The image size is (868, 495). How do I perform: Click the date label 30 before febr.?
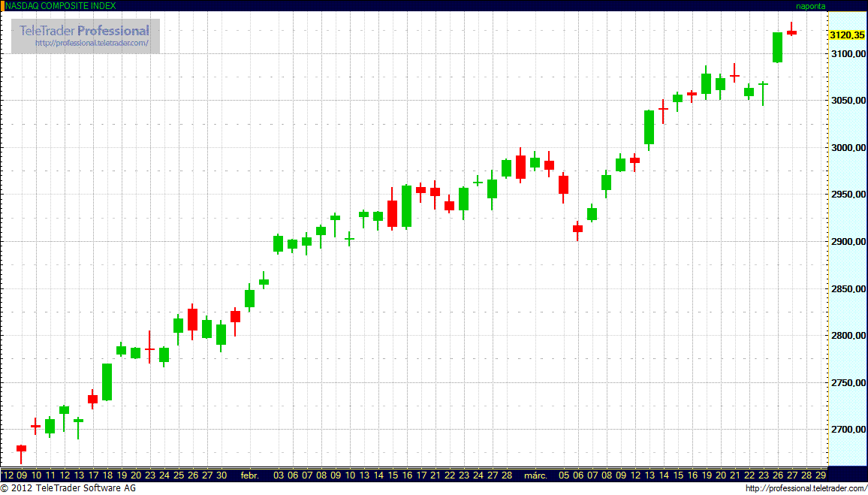click(221, 475)
